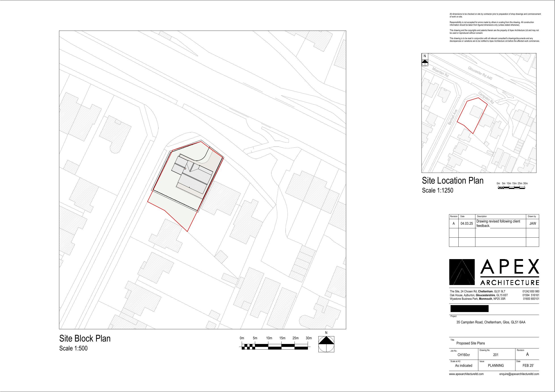This screenshot has width=555, height=392.
Task: Click the enquire@apexarchitectureltd.com email link
Action: point(519,374)
